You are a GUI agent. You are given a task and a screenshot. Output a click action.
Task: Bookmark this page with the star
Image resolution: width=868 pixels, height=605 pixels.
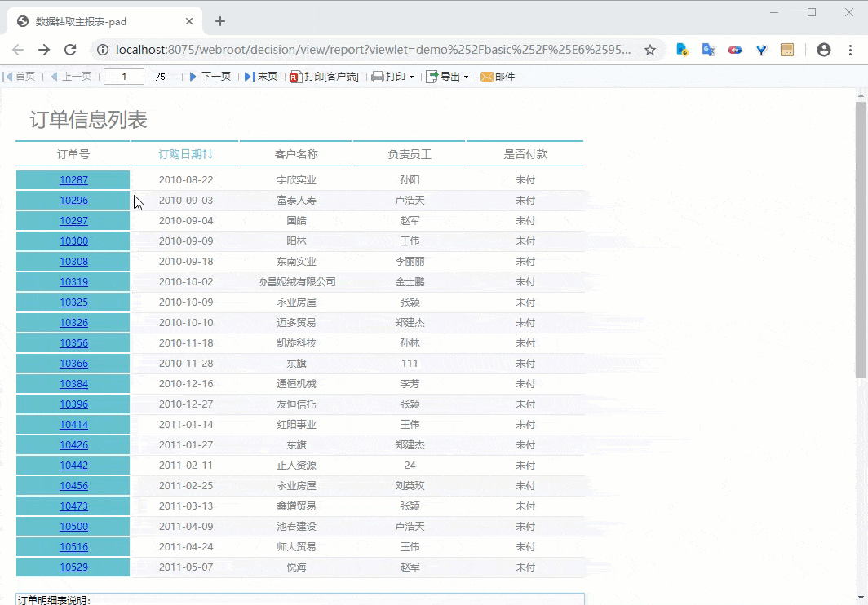click(650, 50)
